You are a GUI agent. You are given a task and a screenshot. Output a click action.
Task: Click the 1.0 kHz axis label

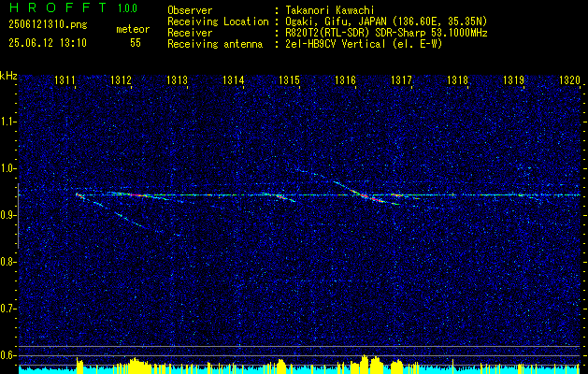coord(7,168)
